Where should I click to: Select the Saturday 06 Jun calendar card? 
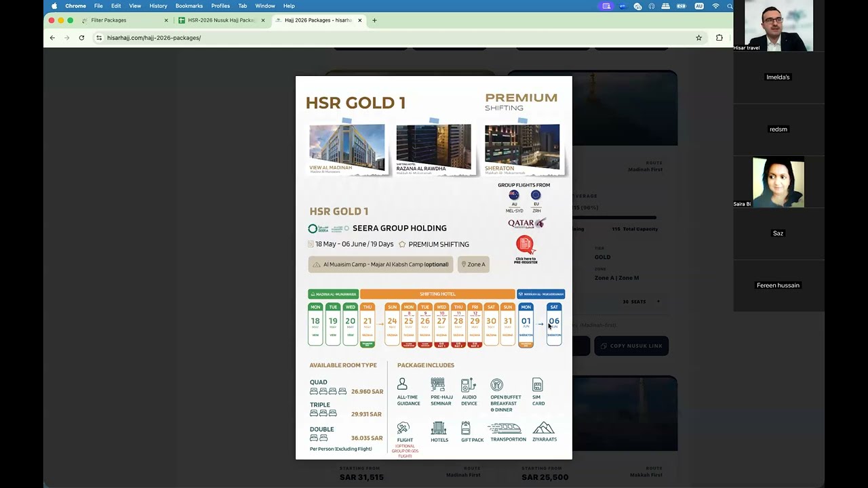(554, 324)
